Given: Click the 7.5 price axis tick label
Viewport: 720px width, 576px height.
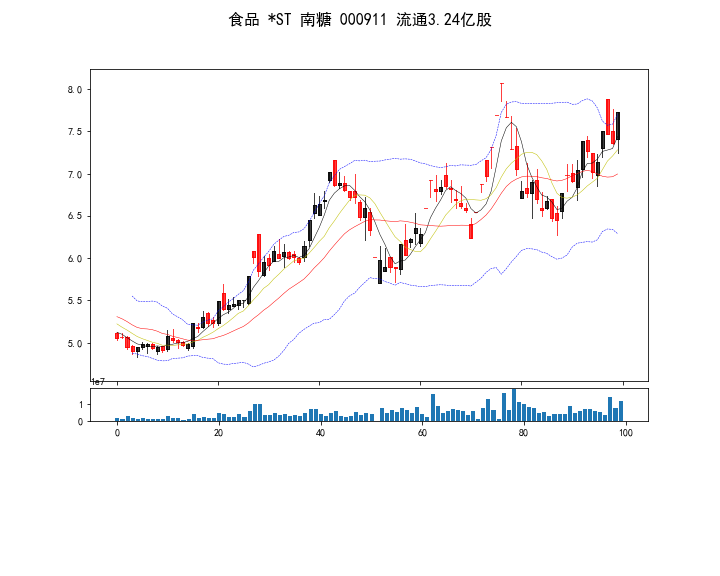Looking at the screenshot, I should (75, 132).
